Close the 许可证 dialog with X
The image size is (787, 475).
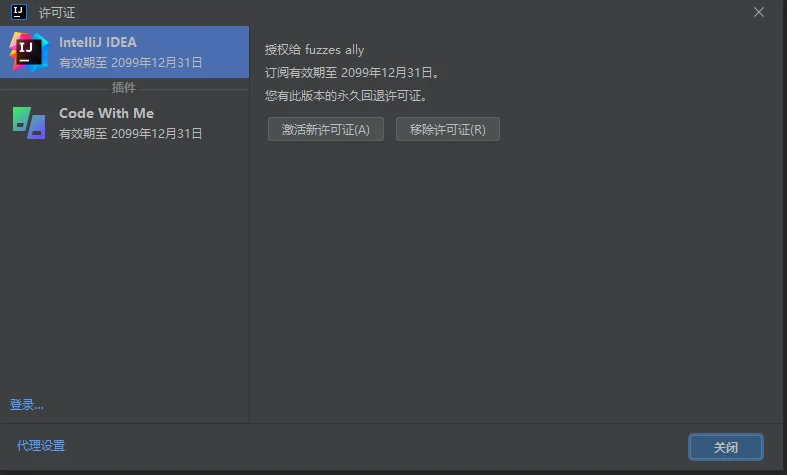pos(759,12)
